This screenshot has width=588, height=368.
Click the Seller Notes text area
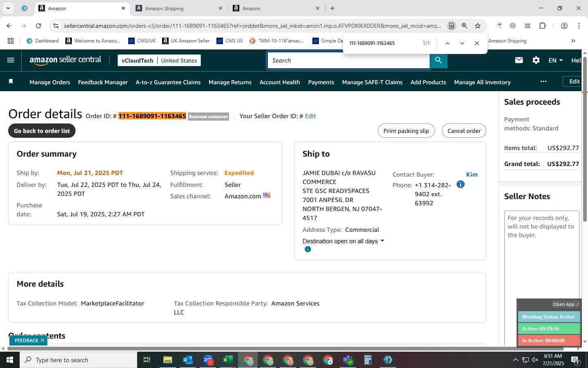(x=542, y=278)
